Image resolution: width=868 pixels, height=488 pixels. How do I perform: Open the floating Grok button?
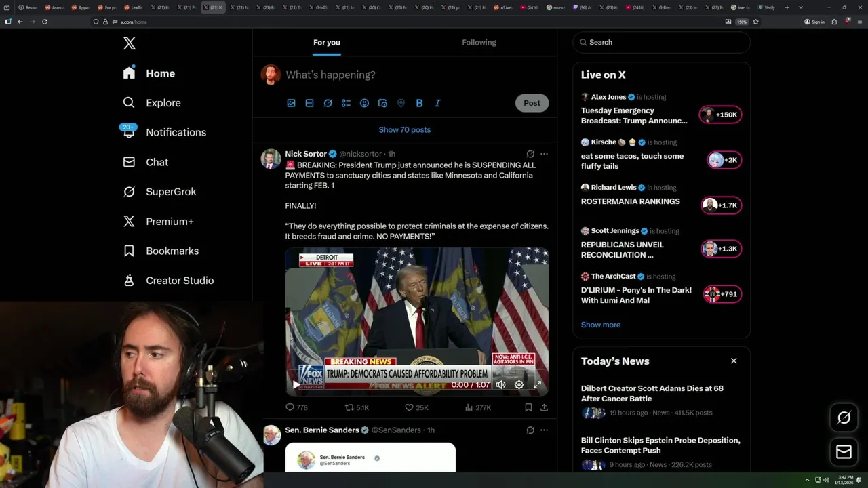(x=844, y=418)
